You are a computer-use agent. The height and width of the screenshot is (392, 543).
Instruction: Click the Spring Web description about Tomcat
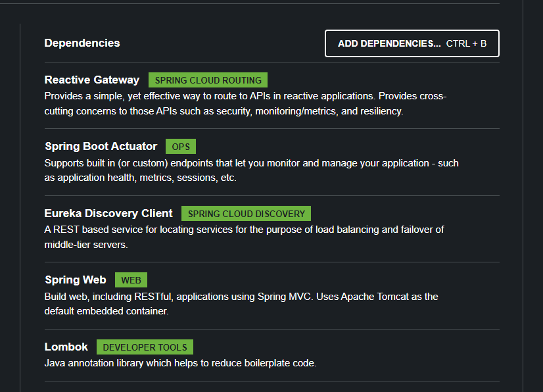coord(241,304)
